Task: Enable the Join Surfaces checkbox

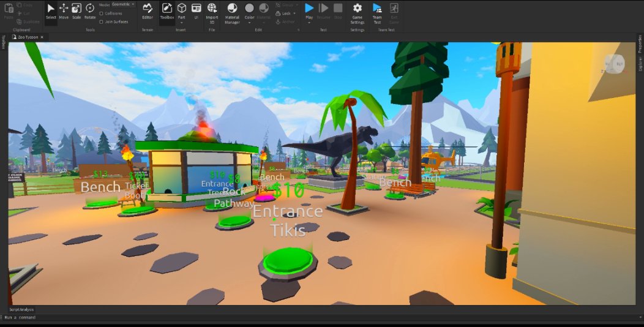Action: click(102, 22)
